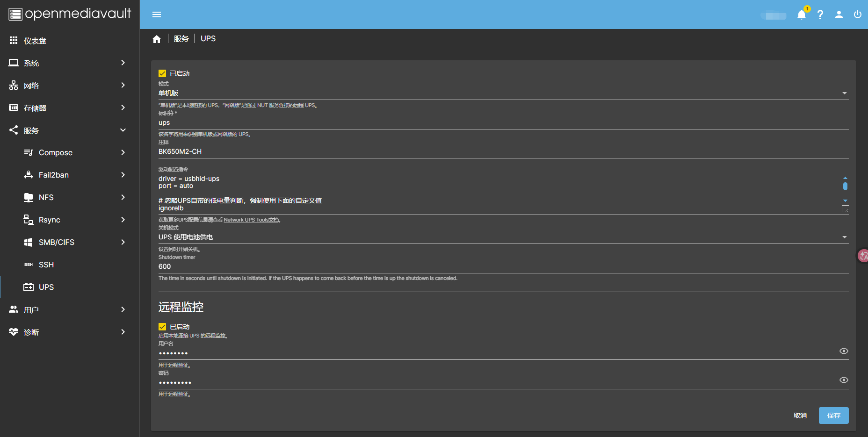This screenshot has height=437, width=868.
Task: Click the SMB/CIFS Windows icon
Action: point(29,242)
